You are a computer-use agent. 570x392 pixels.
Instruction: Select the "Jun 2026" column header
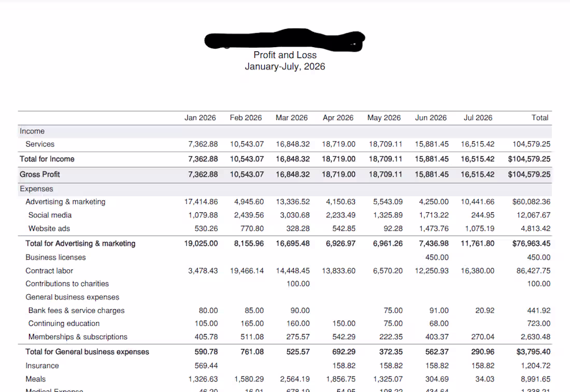tap(431, 118)
